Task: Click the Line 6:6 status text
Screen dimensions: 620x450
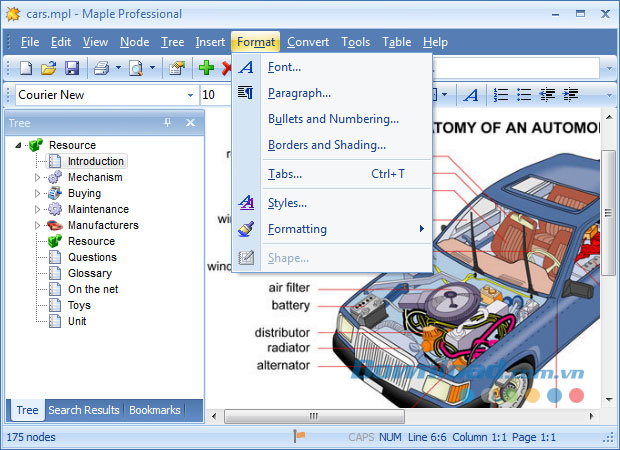Action: [427, 437]
